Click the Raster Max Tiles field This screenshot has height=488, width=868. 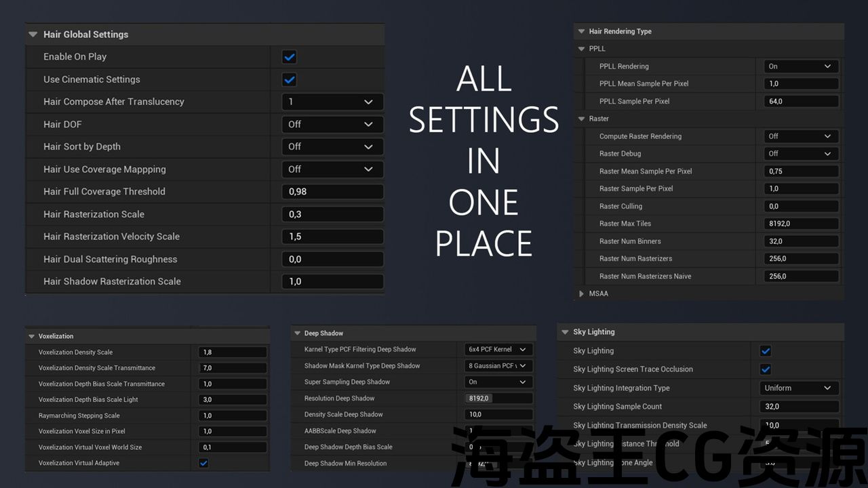800,224
